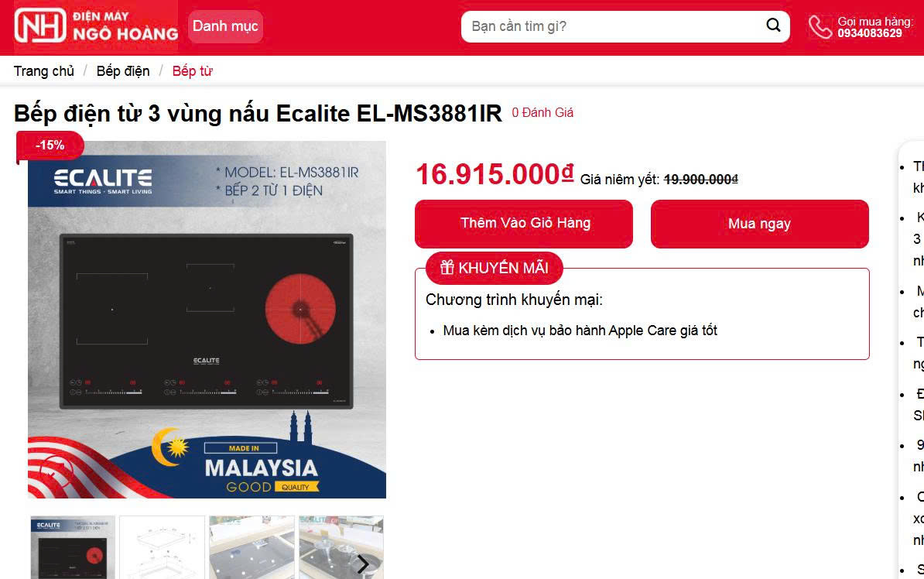The width and height of the screenshot is (924, 579).
Task: Select third product photo thumbnail
Action: pyautogui.click(x=252, y=547)
